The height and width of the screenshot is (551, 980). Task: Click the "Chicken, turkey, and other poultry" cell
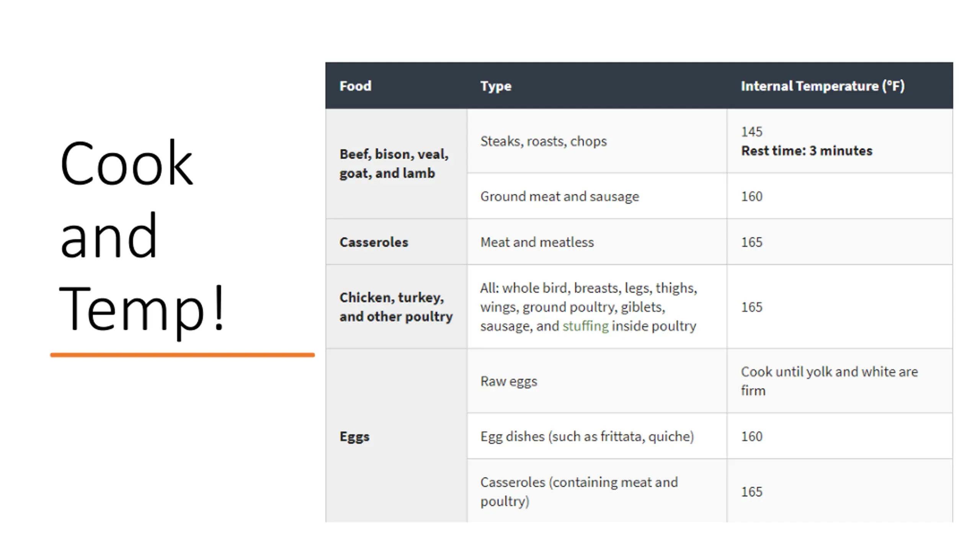tap(396, 307)
